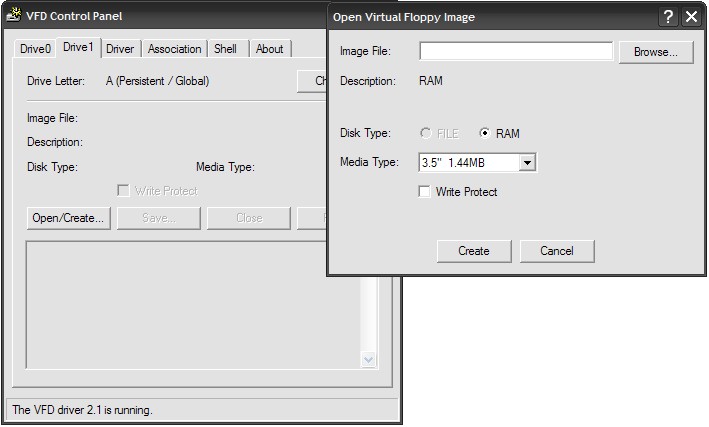
Task: Expand the Media Type dropdown
Action: 528,163
